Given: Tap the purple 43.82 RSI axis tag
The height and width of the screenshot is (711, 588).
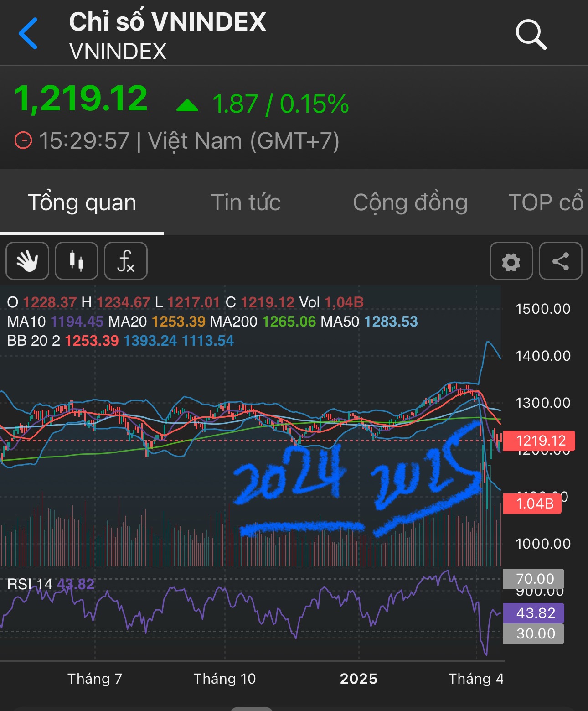Looking at the screenshot, I should 535,613.
